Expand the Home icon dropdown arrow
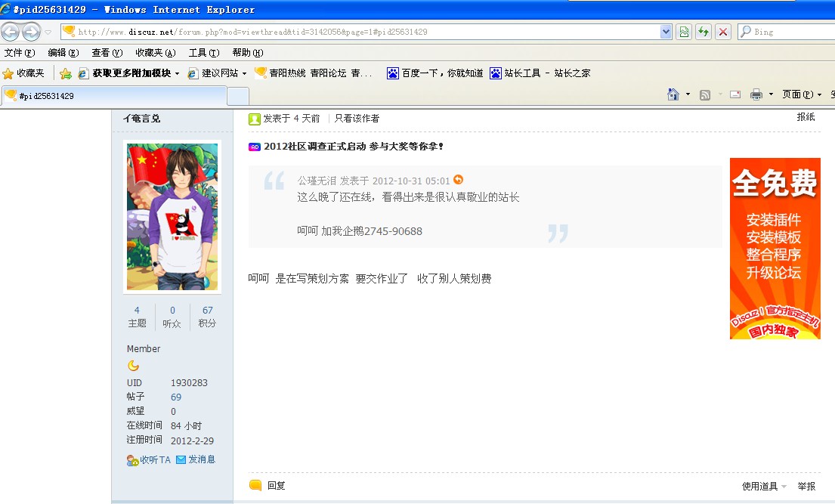 click(688, 95)
